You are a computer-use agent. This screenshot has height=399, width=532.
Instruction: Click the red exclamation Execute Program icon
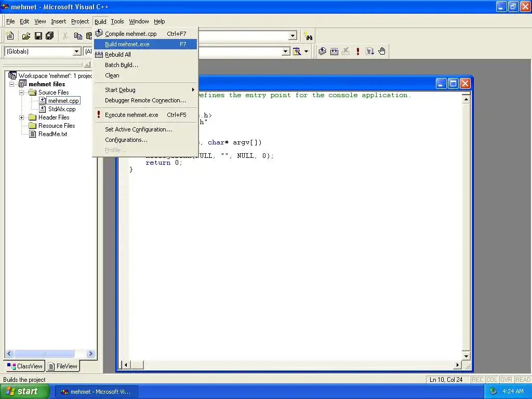click(357, 51)
